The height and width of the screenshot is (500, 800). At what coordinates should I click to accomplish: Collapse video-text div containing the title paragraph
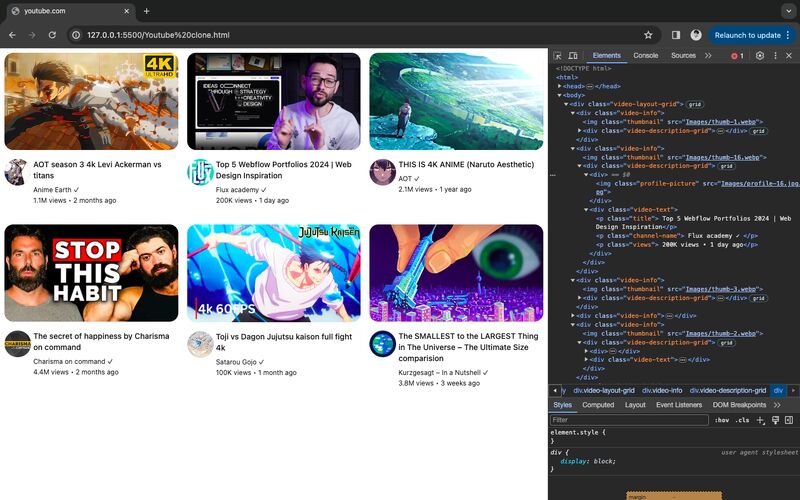click(x=586, y=209)
